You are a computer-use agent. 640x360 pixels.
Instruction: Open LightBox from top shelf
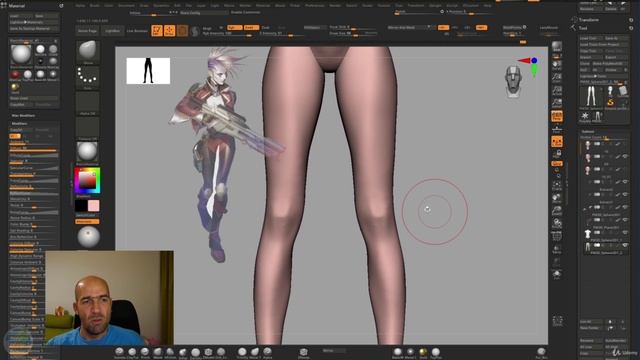(x=112, y=31)
